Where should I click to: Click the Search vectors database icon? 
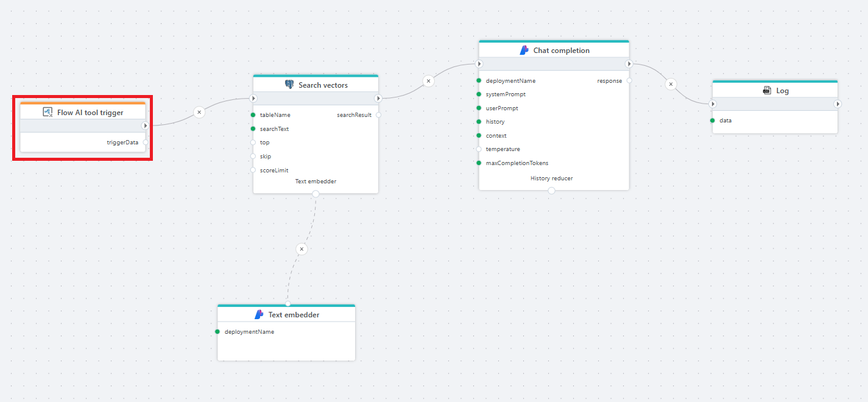(x=289, y=85)
